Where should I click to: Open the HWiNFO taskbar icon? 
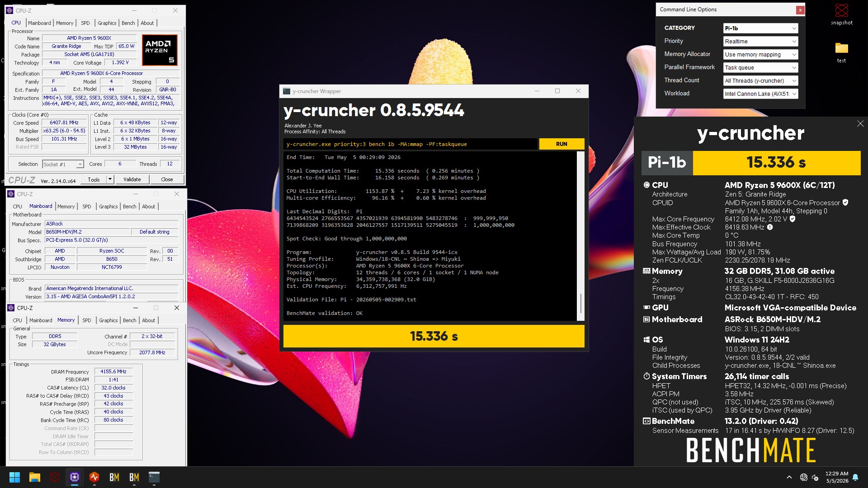[x=94, y=477]
